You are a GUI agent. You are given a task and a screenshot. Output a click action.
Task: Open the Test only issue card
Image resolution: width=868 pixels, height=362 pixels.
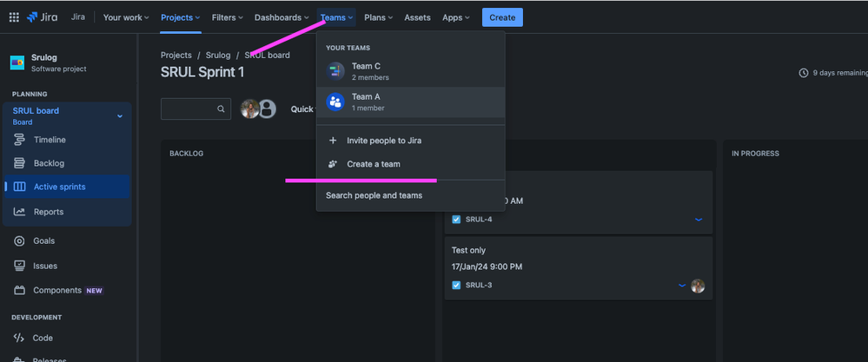tap(578, 268)
